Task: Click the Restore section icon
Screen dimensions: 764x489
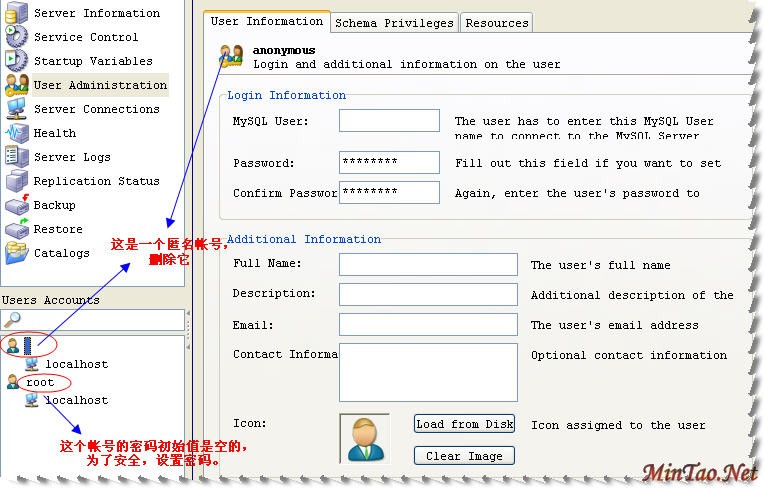Action: coord(17,229)
